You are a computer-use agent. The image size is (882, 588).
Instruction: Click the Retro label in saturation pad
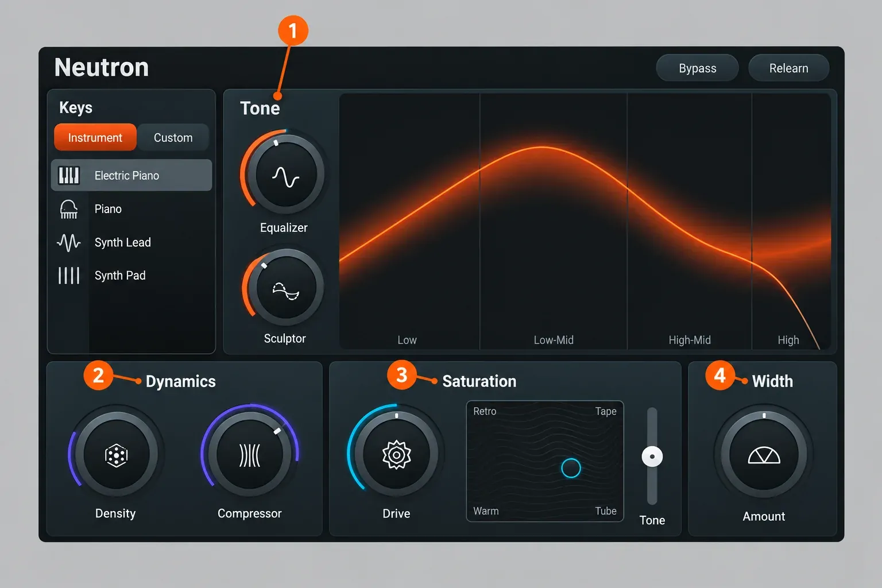tap(485, 411)
